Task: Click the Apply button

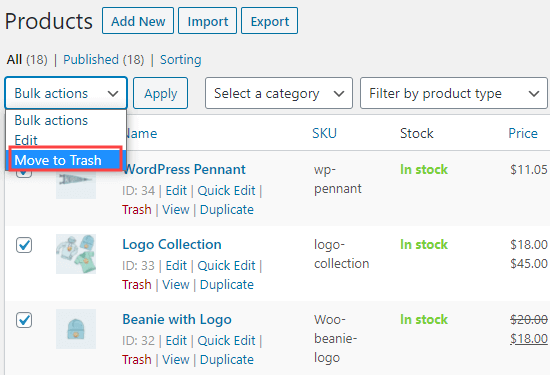Action: click(161, 93)
